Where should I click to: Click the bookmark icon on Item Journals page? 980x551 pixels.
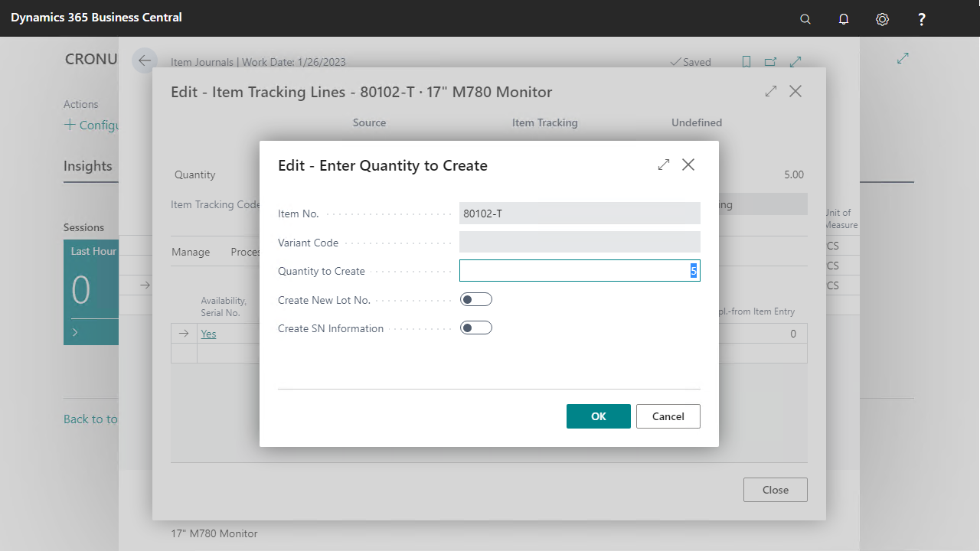(746, 62)
